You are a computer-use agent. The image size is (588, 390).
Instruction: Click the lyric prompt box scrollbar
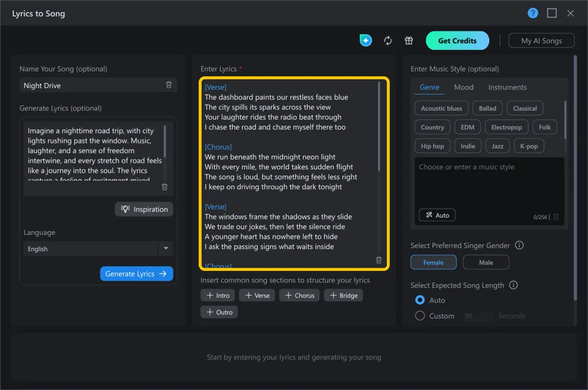pos(165,141)
